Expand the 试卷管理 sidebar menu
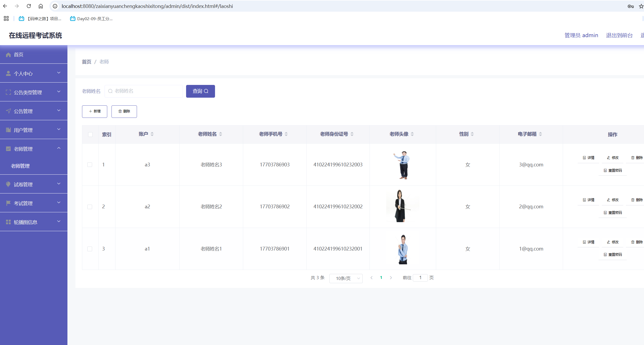 (34, 184)
